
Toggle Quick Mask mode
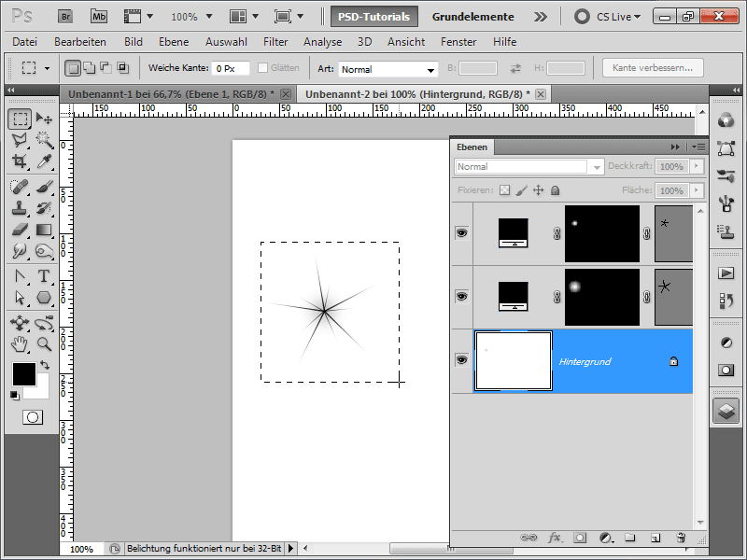click(33, 417)
